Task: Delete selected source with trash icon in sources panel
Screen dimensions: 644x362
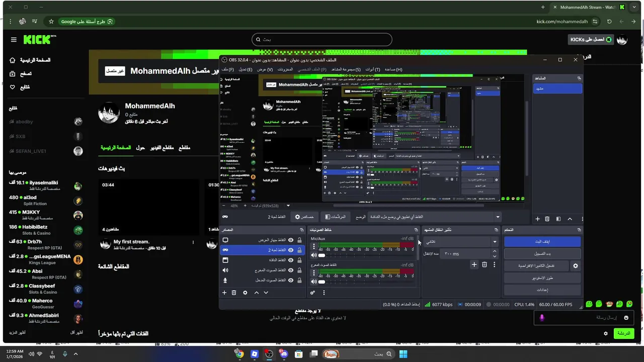Action: click(x=234, y=293)
